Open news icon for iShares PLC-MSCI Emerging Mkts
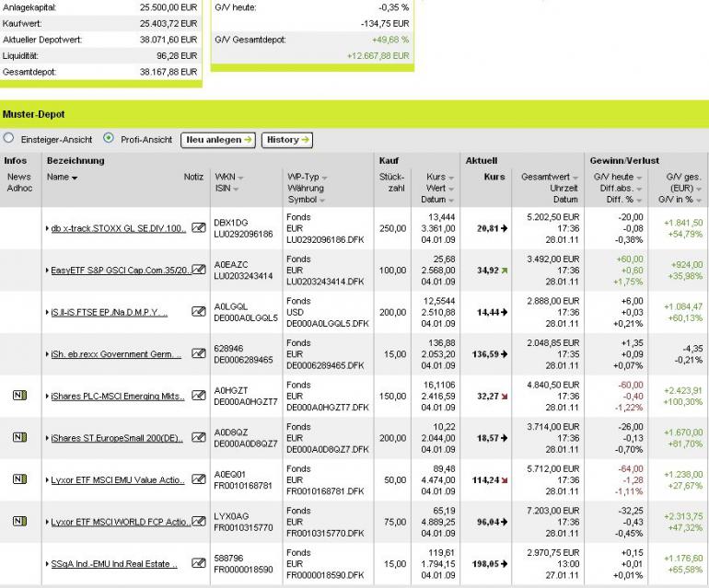The image size is (709, 588). 19,396
